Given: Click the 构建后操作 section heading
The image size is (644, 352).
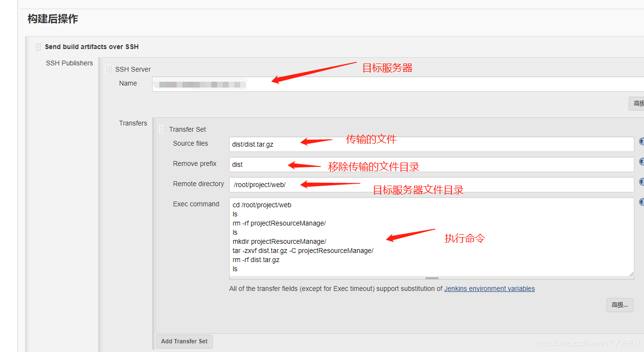Looking at the screenshot, I should click(x=53, y=19).
